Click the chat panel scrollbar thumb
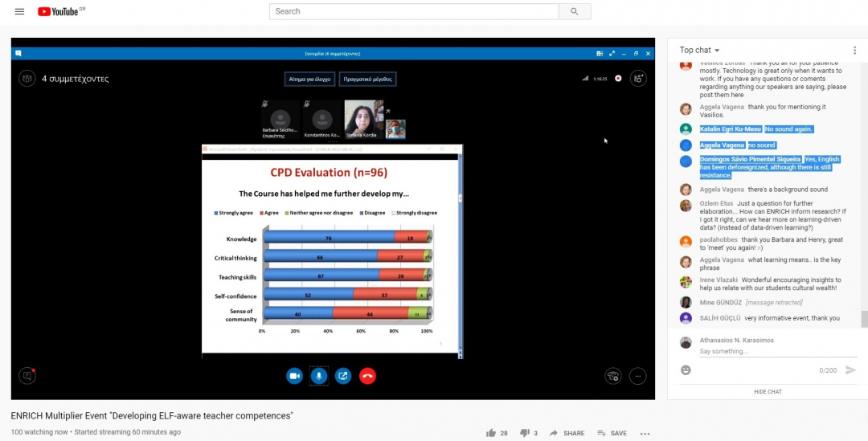Screen dimensions: 868x441 [x=864, y=319]
